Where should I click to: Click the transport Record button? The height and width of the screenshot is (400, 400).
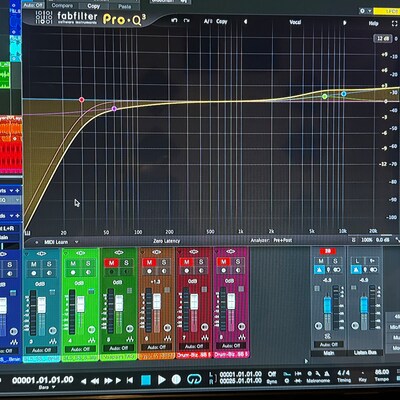[176, 379]
